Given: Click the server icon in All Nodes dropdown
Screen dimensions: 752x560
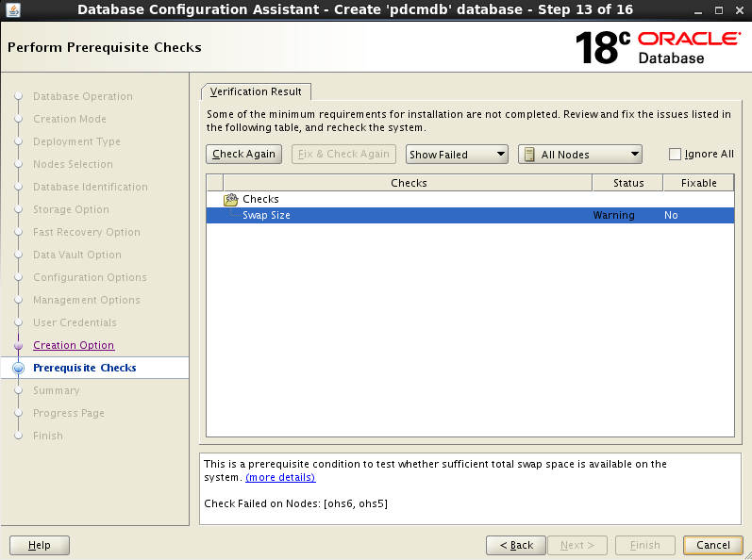Looking at the screenshot, I should [x=529, y=155].
